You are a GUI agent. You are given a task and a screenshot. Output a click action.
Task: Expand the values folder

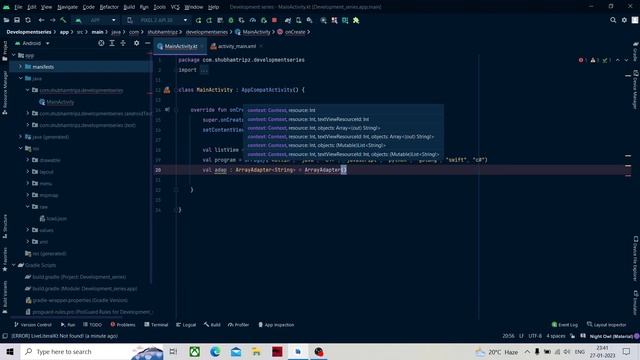click(x=28, y=230)
